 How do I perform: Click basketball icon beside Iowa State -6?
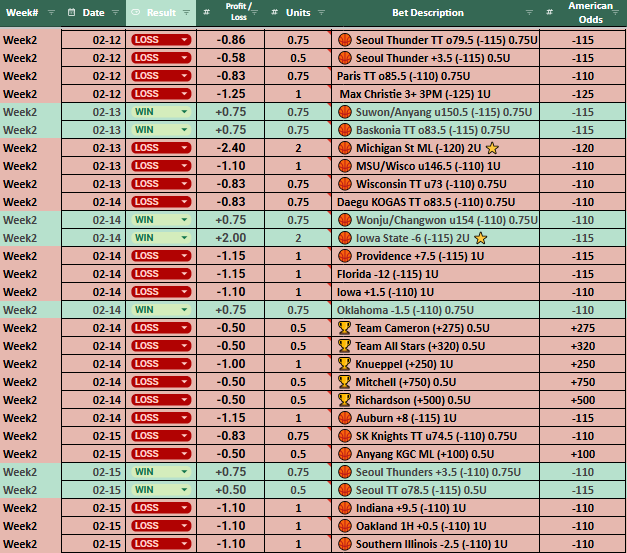[x=345, y=238]
